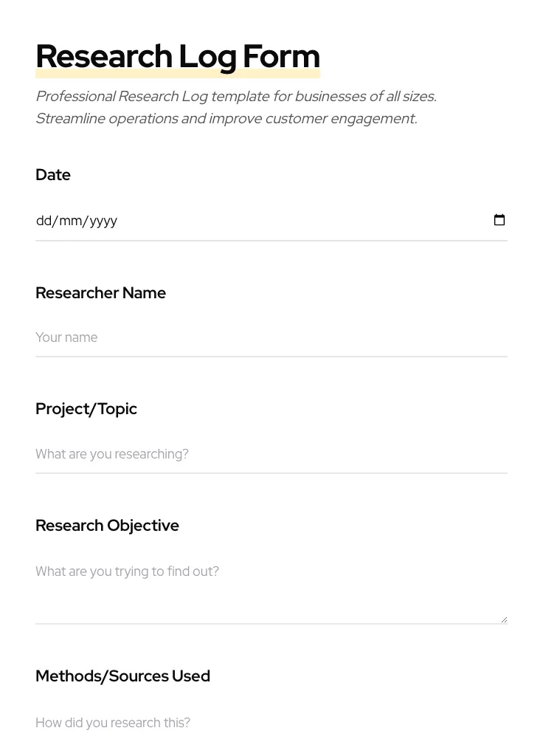Screen dimensions: 543x756
Task: Click the 'Your name' input field
Action: [221, 337]
